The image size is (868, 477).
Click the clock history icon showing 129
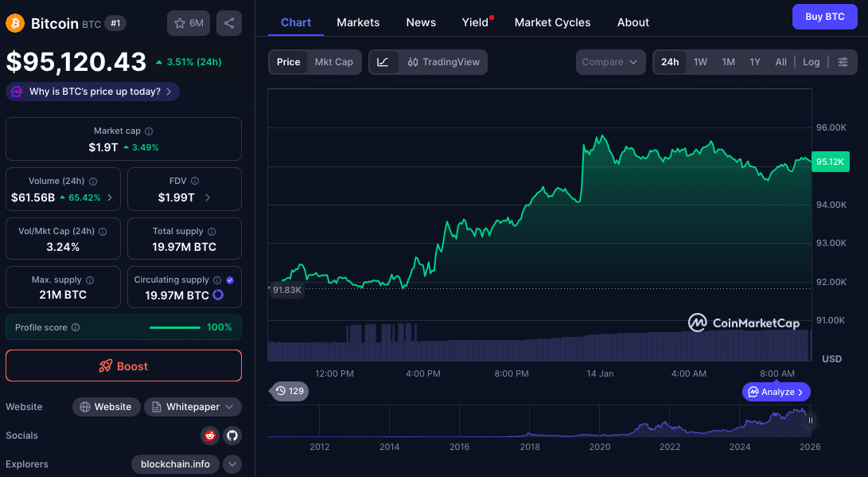[x=288, y=391]
